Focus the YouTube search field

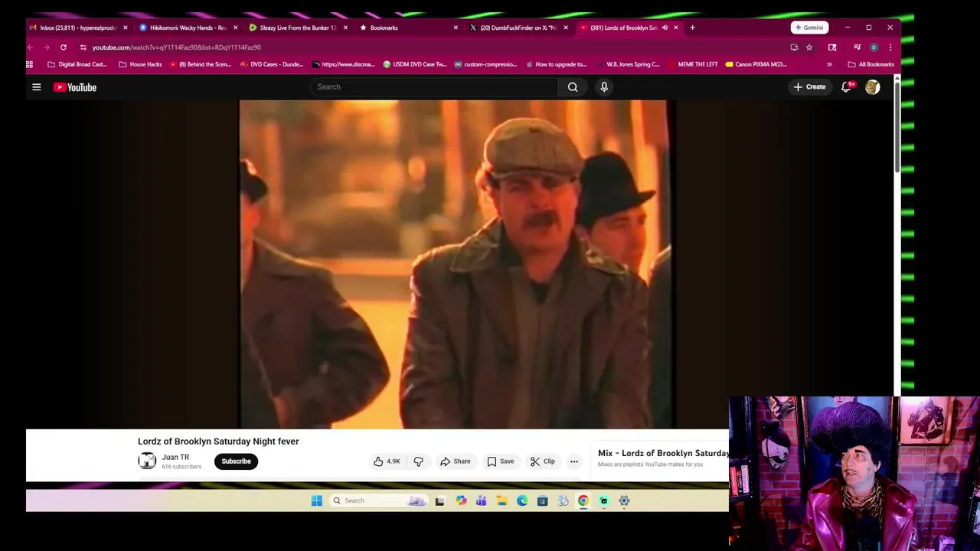[x=434, y=87]
